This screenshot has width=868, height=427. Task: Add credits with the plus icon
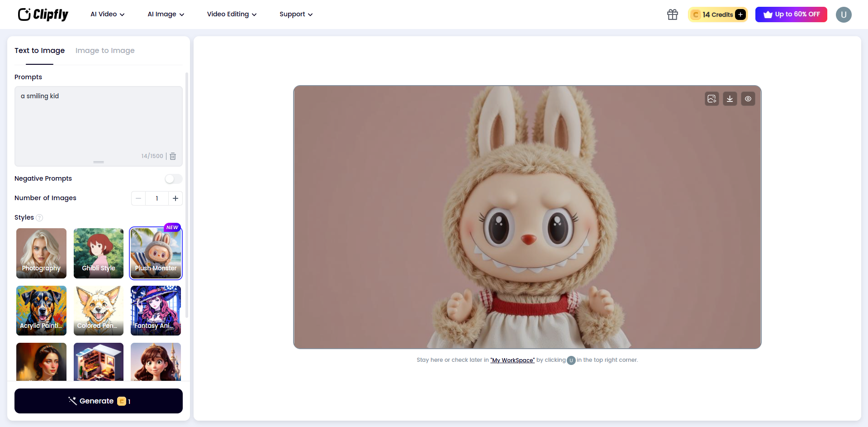(x=740, y=14)
